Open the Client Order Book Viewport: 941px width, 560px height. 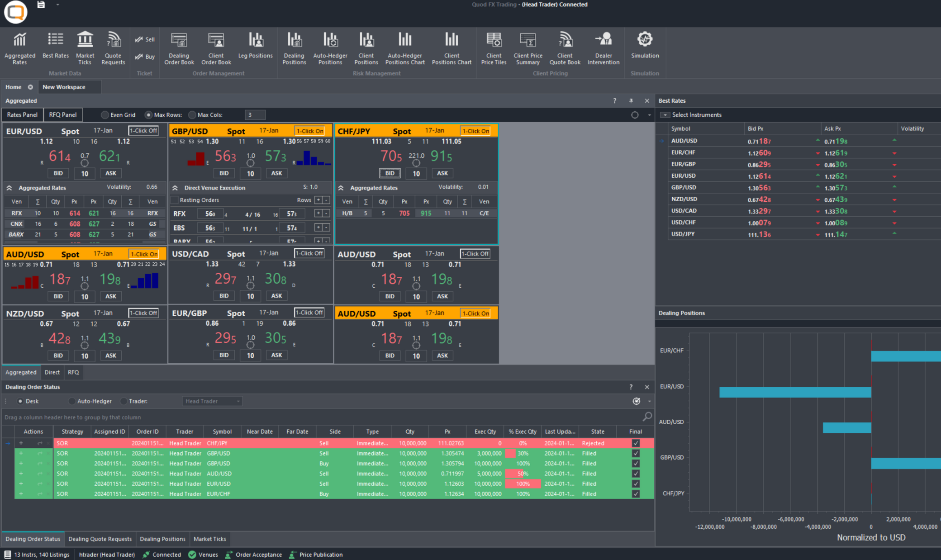point(216,47)
